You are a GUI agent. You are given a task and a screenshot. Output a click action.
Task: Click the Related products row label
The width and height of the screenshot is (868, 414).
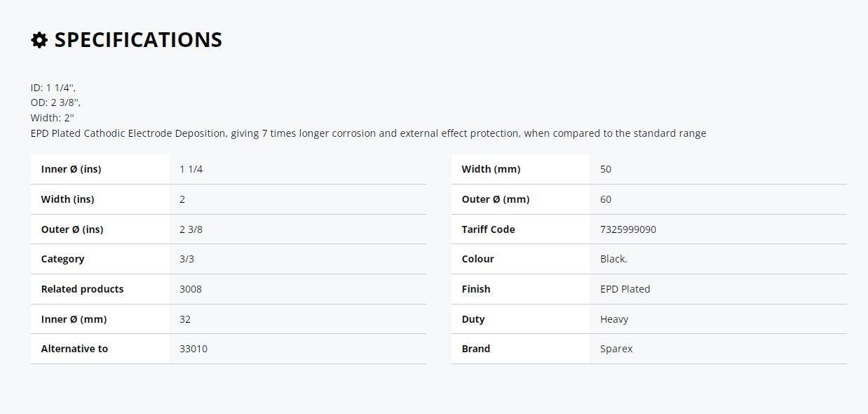pyautogui.click(x=82, y=289)
